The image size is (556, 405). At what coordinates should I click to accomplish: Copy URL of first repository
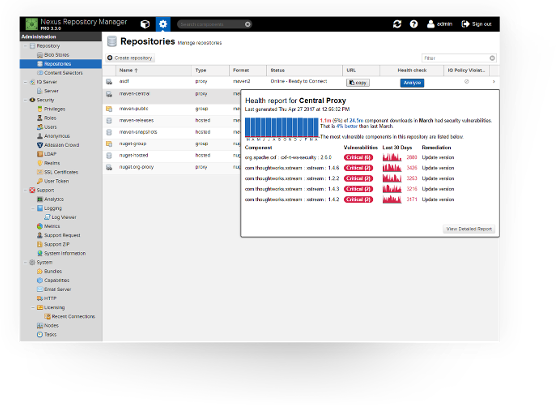click(x=358, y=83)
